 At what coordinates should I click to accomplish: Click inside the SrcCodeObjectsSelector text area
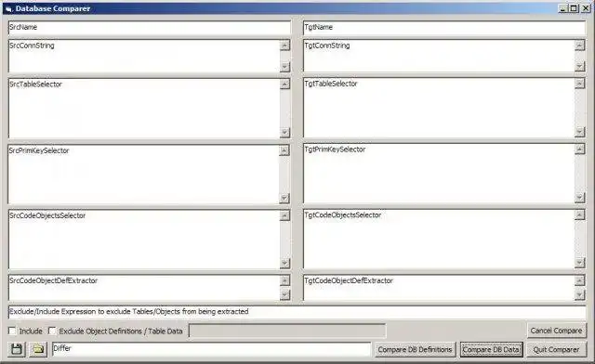coord(144,240)
